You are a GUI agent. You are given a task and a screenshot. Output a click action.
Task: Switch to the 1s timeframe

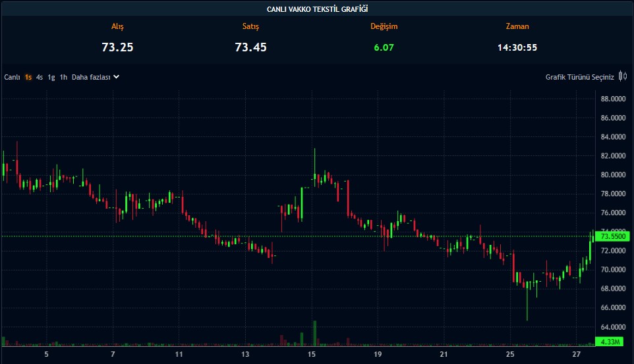(28, 77)
